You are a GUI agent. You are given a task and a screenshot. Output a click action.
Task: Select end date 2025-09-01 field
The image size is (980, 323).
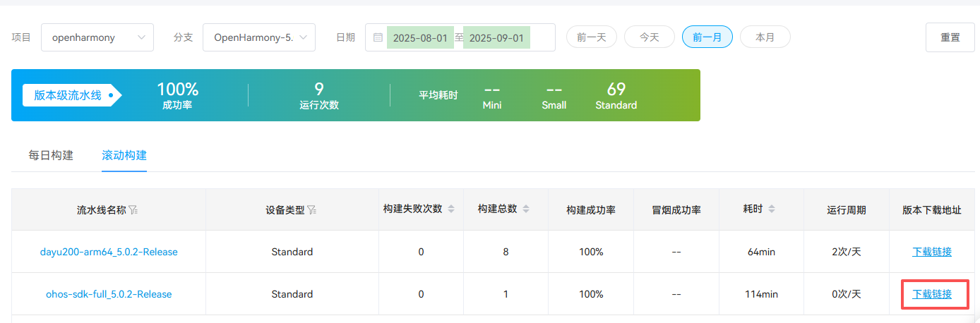(x=496, y=37)
